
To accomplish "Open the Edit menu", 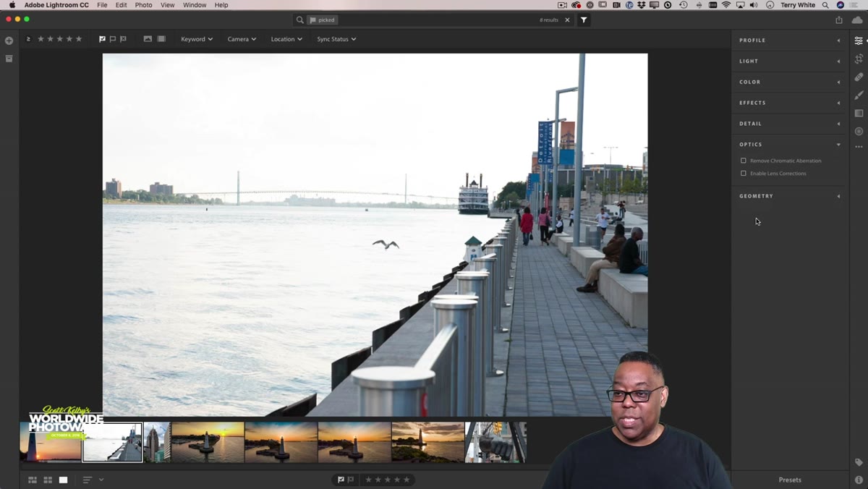I will pyautogui.click(x=122, y=5).
